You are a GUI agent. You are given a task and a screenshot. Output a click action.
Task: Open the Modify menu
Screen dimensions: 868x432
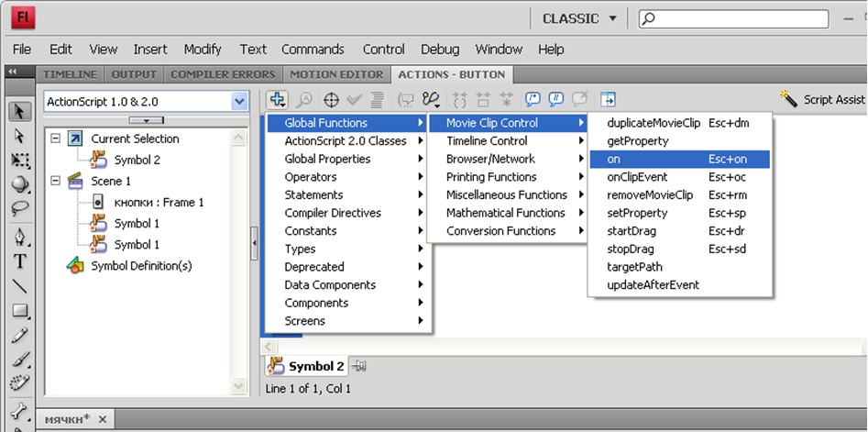tap(203, 50)
